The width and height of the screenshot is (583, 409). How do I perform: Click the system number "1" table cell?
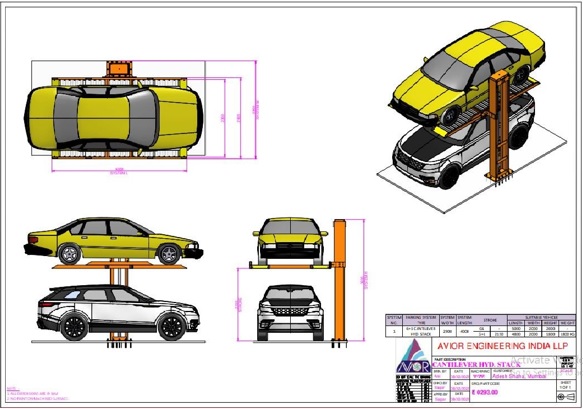click(394, 331)
